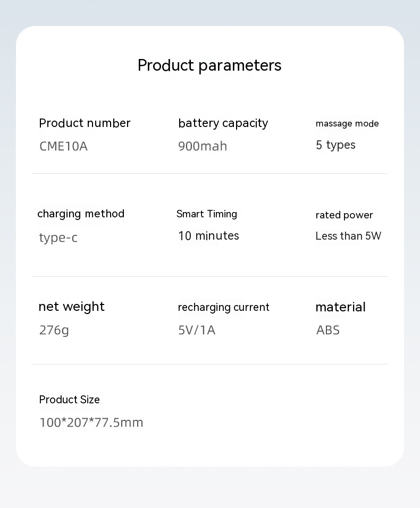Select the "Smart Timing" label
The height and width of the screenshot is (508, 420).
point(207,214)
